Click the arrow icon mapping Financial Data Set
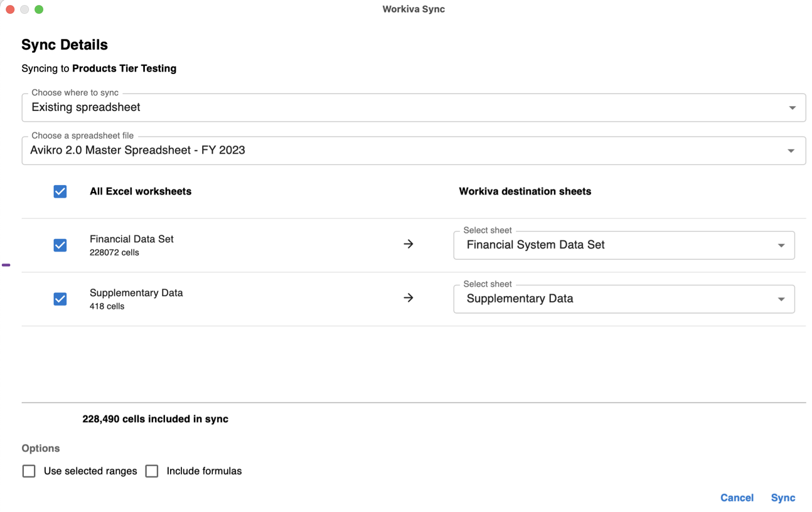The width and height of the screenshot is (812, 512). (409, 244)
